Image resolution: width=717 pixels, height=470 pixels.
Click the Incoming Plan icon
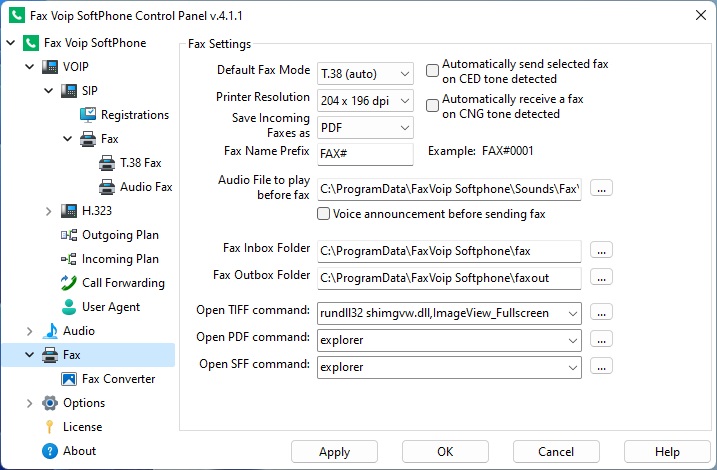pos(69,259)
